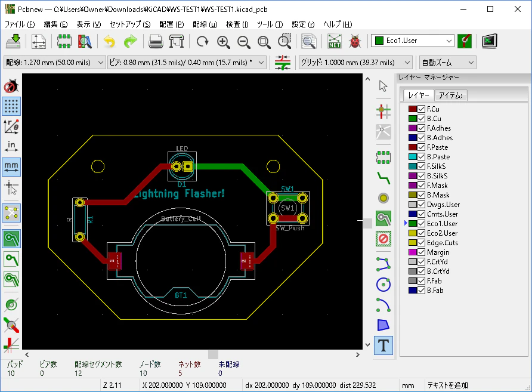
Task: Zoom out magnifier icon
Action: [243, 41]
